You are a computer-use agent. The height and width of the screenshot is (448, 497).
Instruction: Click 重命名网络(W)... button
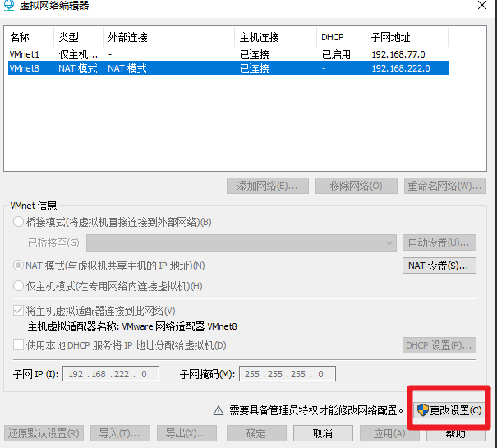click(x=445, y=186)
